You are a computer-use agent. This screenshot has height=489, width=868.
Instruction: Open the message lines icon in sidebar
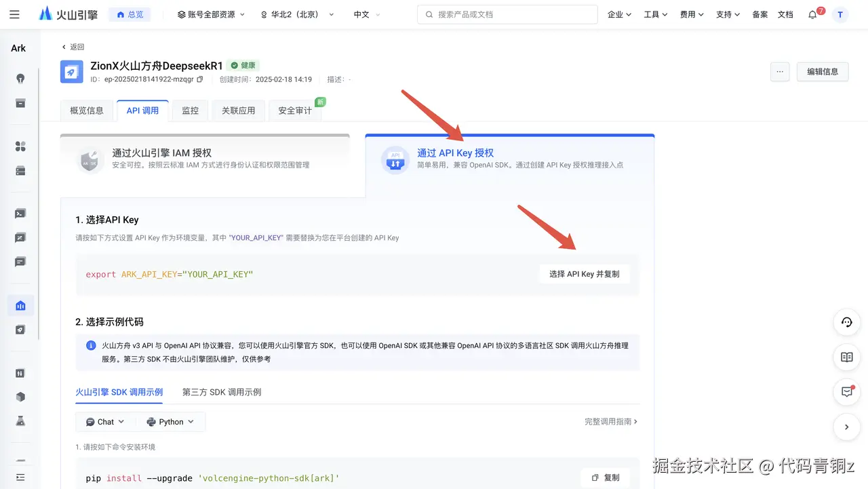pos(20,262)
